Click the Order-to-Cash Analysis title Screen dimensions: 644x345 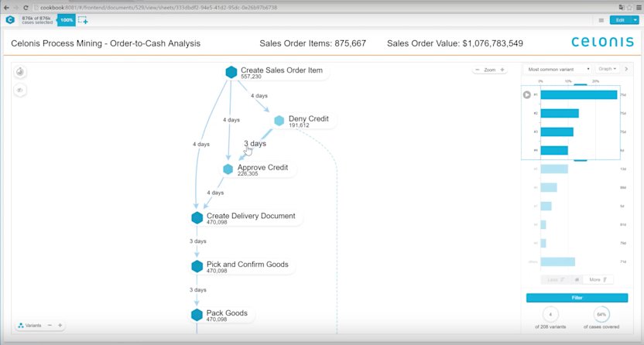105,43
